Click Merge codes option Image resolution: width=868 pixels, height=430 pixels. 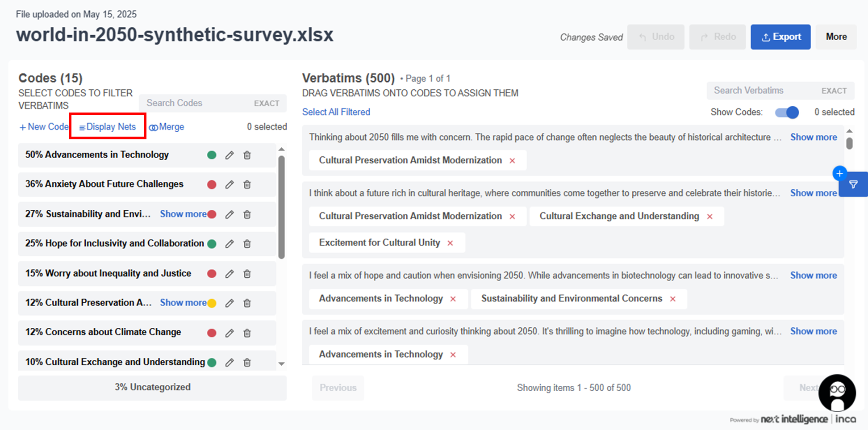pyautogui.click(x=167, y=127)
